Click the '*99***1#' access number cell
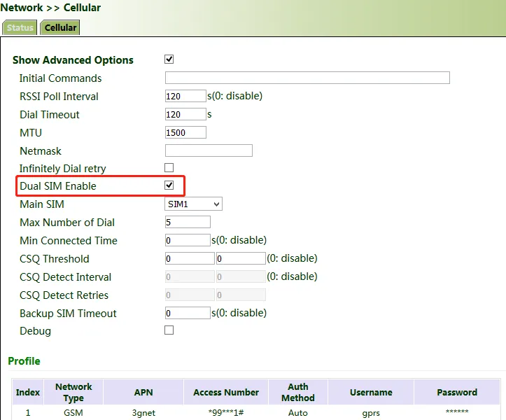 click(226, 413)
